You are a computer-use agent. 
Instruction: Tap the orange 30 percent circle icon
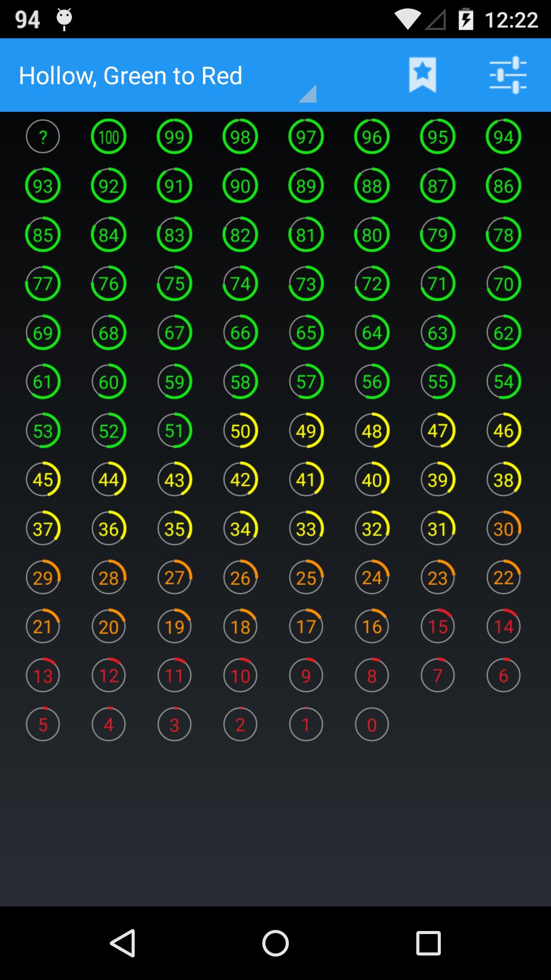click(x=504, y=529)
